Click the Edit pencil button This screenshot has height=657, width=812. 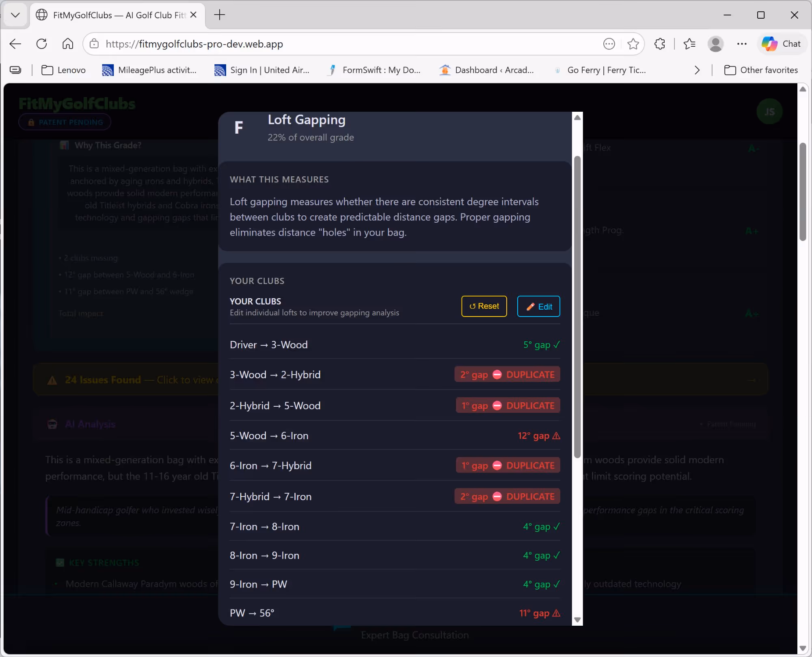pyautogui.click(x=538, y=306)
